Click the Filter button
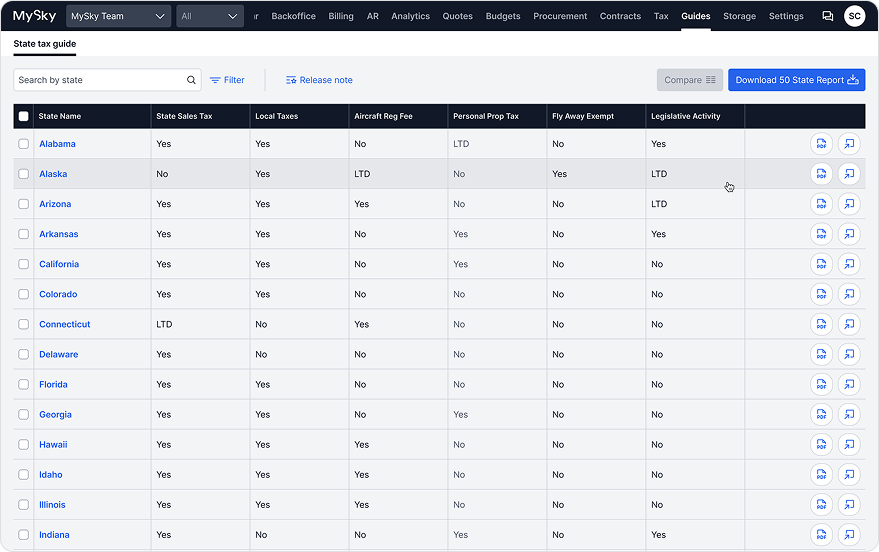This screenshot has width=879, height=552. coord(227,80)
